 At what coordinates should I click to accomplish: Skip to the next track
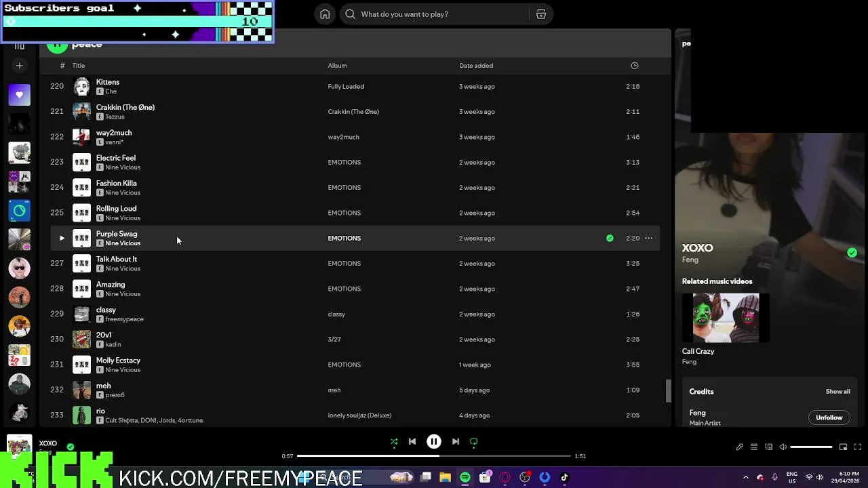[456, 442]
